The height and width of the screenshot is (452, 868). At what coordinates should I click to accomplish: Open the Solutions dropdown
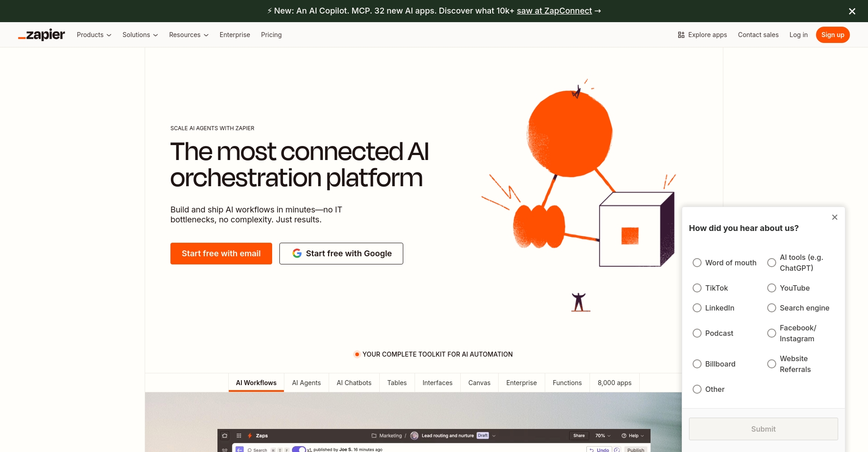point(140,35)
